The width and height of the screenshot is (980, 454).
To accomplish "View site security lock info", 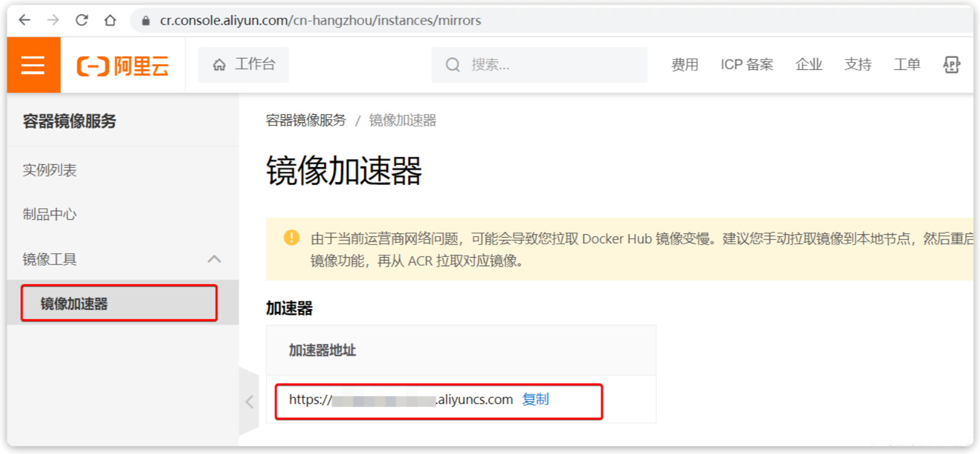I will click(x=145, y=21).
